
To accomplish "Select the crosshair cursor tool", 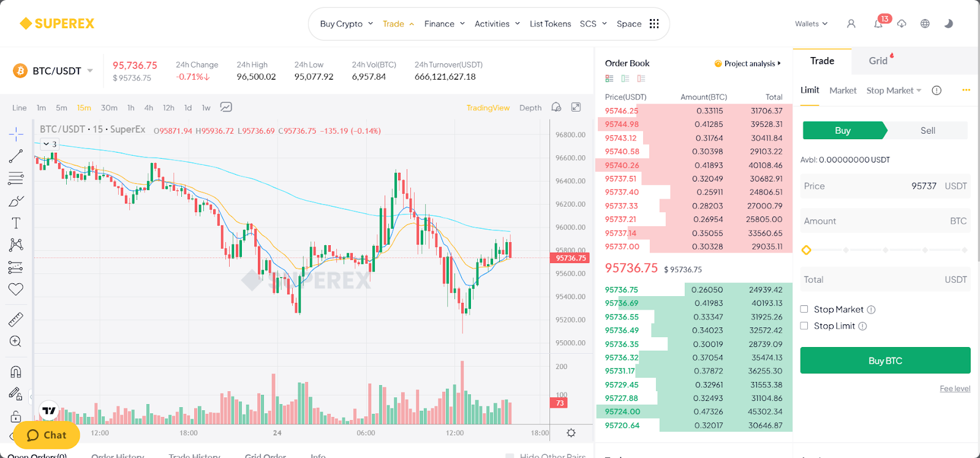I will [x=16, y=134].
